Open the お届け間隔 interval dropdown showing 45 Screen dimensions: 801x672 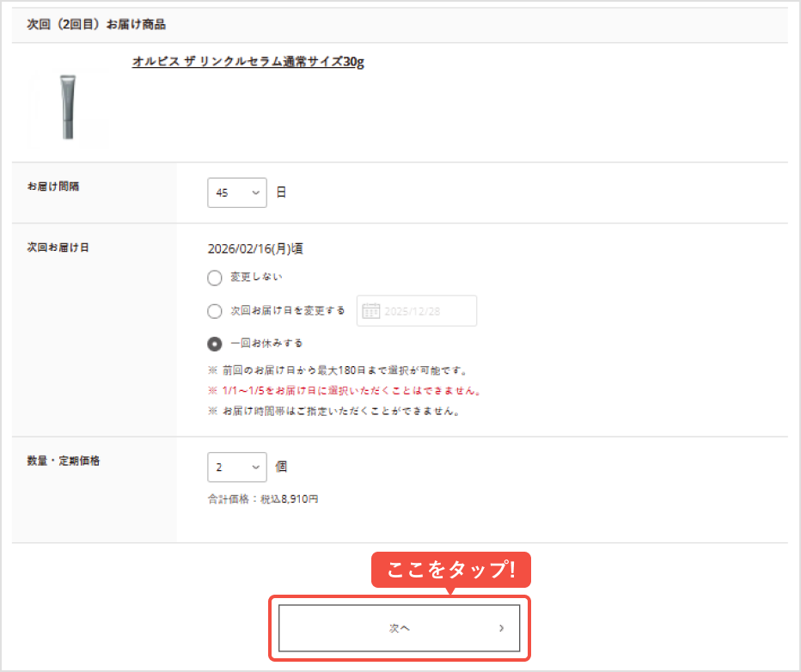236,192
